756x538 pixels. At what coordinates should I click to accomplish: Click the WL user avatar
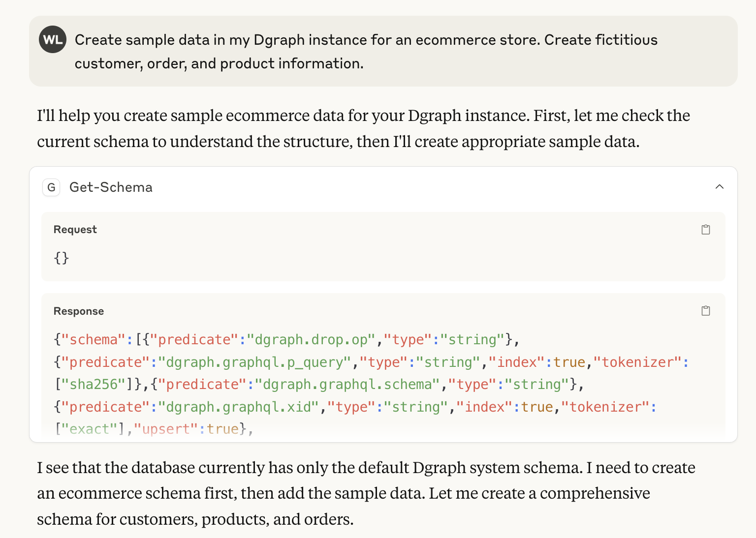point(53,39)
